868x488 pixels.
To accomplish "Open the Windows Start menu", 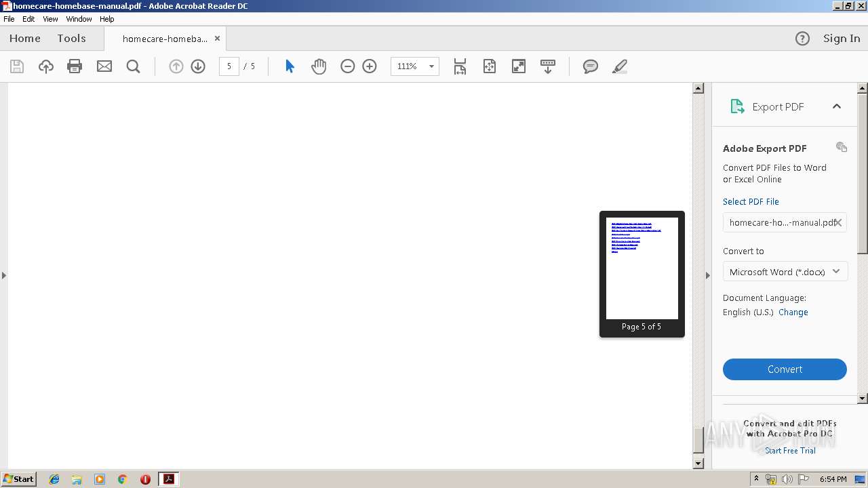I will click(x=18, y=479).
